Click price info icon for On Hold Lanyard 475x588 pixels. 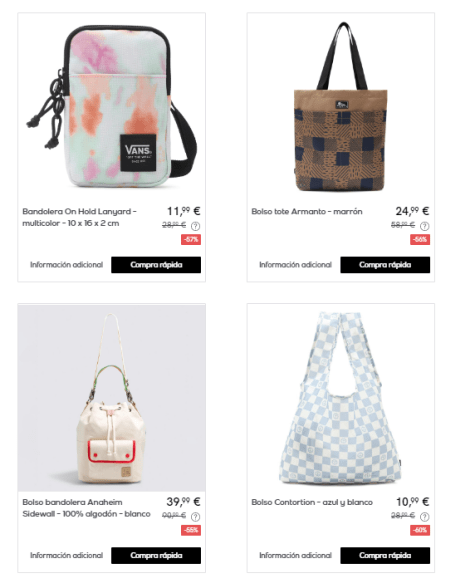pyautogui.click(x=195, y=226)
